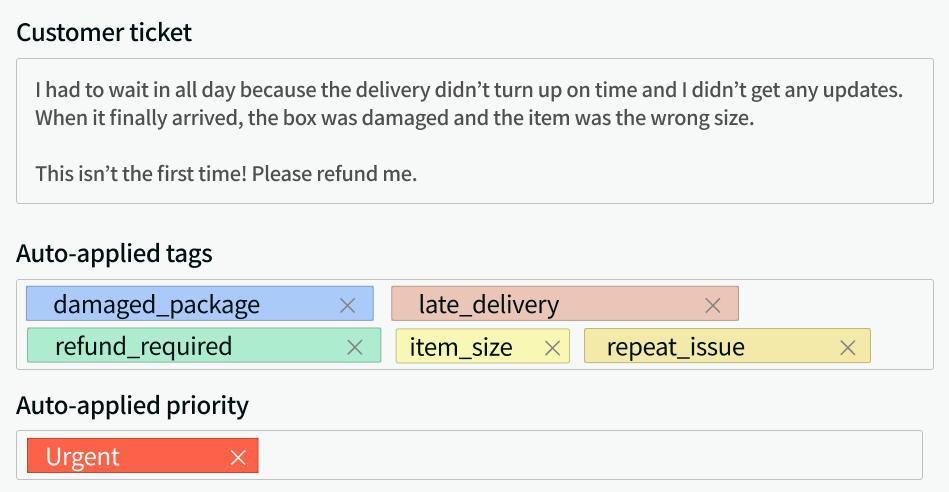949x492 pixels.
Task: Select the green refund_required tag chip
Action: pyautogui.click(x=144, y=347)
